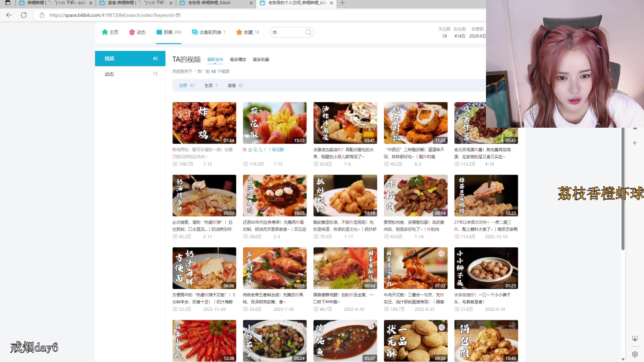The image size is (644, 362).
Task: Open the 小小狮子头 video thumbnail
Action: coord(486,268)
